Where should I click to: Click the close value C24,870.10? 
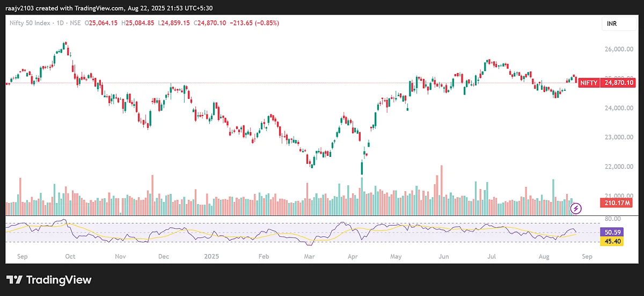tap(210, 23)
